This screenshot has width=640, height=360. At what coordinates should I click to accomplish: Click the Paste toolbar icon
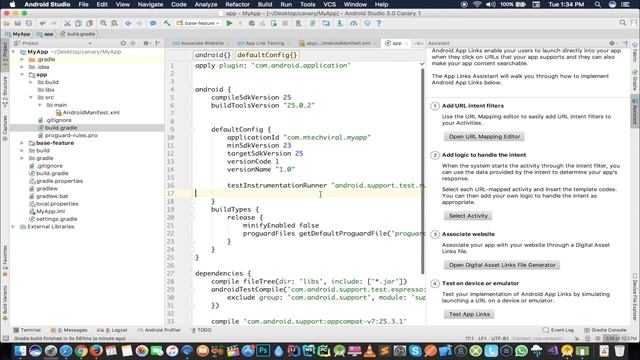(89, 23)
